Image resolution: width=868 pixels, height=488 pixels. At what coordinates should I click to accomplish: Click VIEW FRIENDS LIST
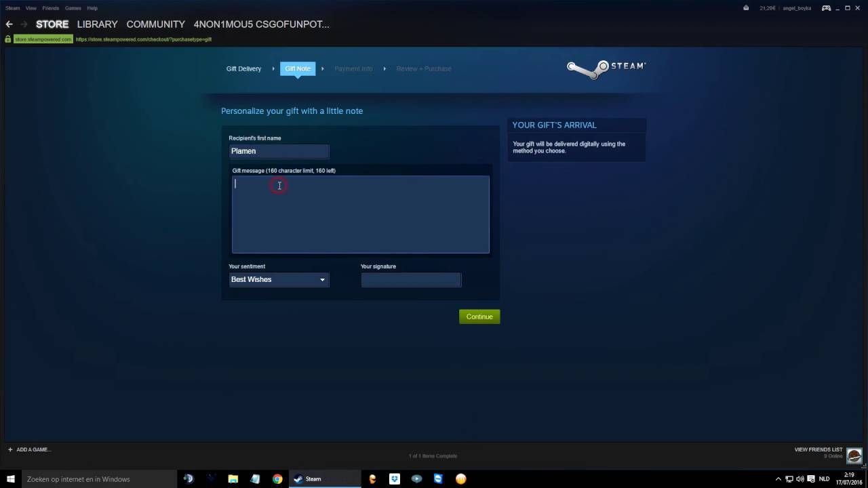[x=818, y=449]
